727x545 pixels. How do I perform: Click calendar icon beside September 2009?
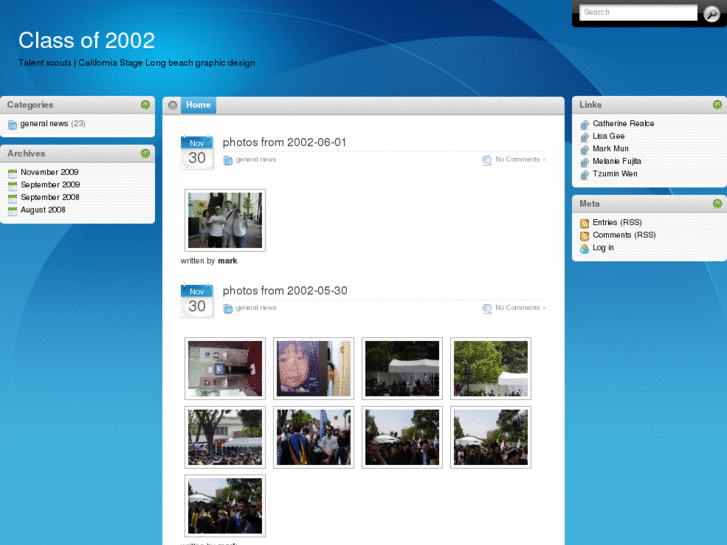13,186
